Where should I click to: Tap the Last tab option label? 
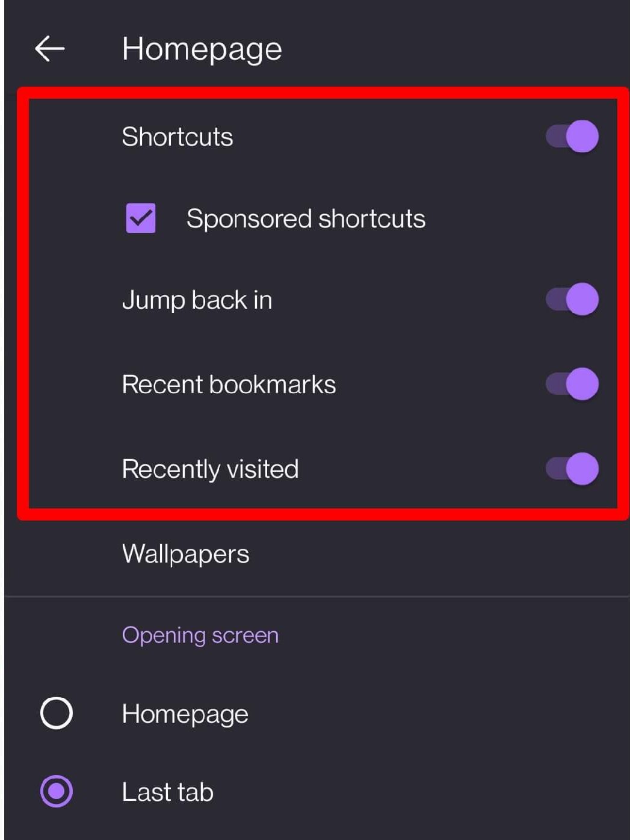[167, 792]
